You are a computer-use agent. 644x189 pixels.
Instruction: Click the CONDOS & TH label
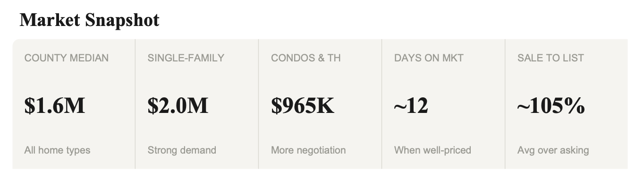click(x=306, y=58)
